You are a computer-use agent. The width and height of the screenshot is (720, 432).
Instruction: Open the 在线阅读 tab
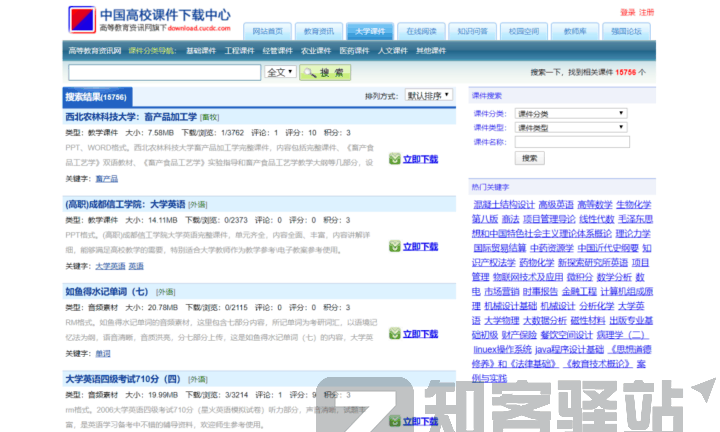pos(421,31)
